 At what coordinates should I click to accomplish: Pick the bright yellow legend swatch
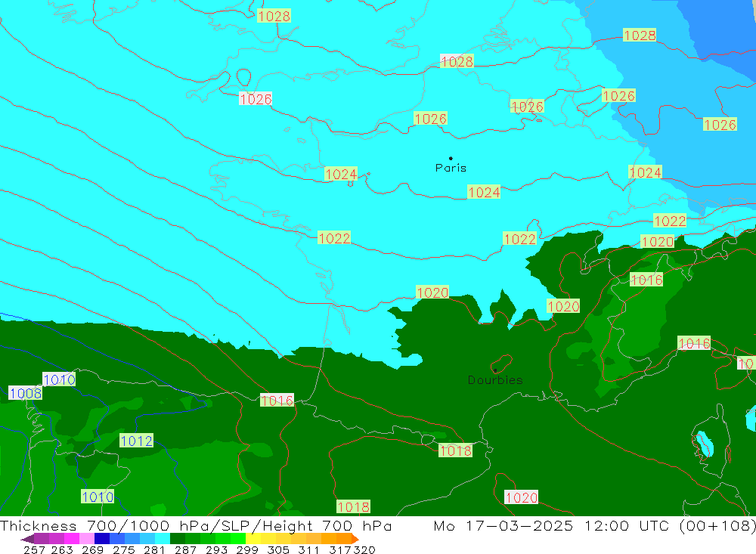tap(253, 539)
